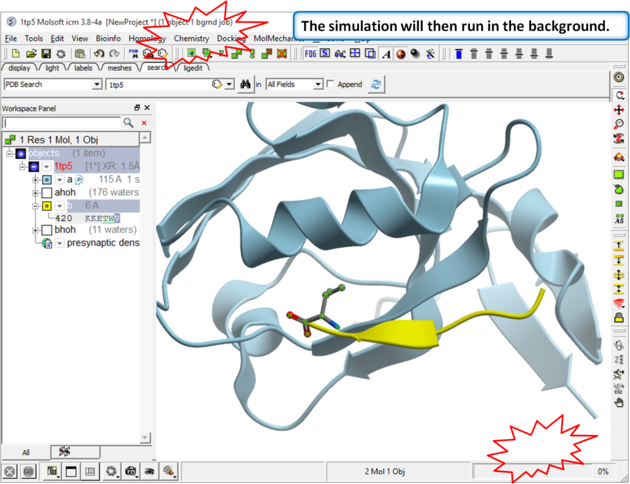
Task: Select the 1tp5 object in workspace tree
Action: pos(63,166)
